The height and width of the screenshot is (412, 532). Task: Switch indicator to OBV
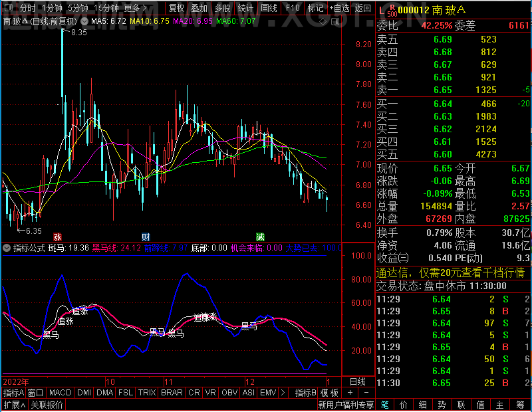229,393
